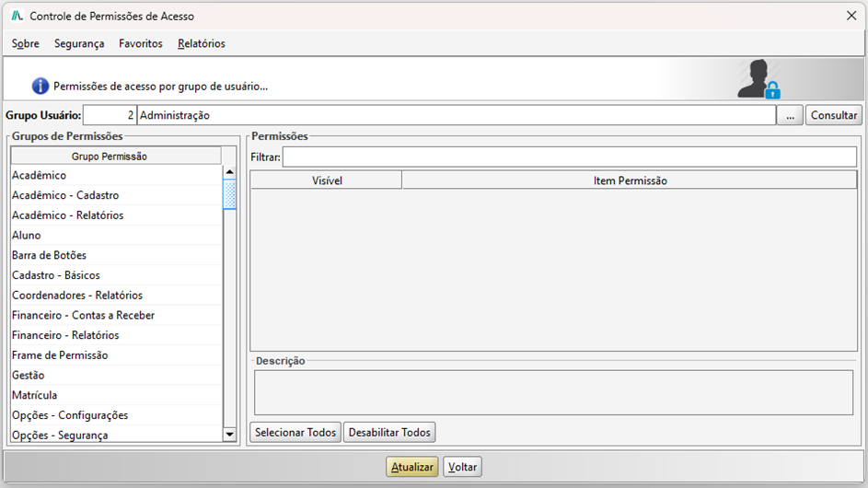
Task: Open the Relatórios menu
Action: [202, 43]
